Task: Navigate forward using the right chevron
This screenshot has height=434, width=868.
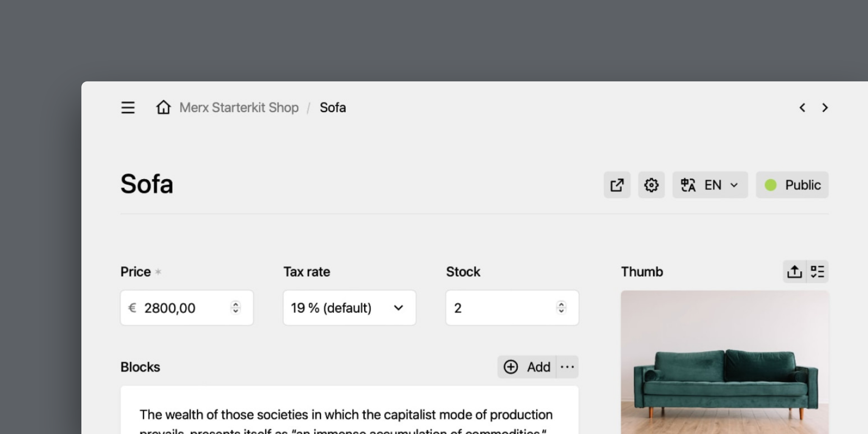Action: [824, 108]
